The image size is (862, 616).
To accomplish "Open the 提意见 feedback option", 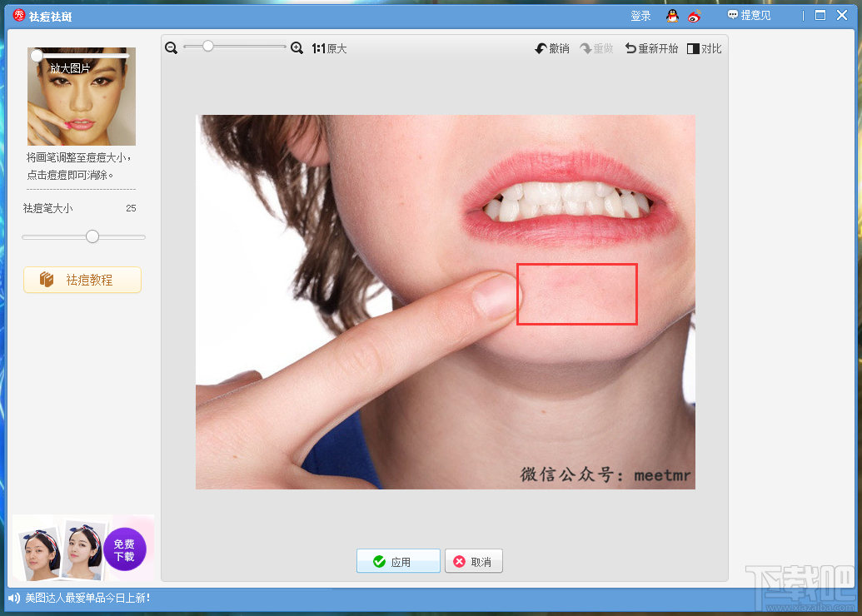I will tap(749, 16).
